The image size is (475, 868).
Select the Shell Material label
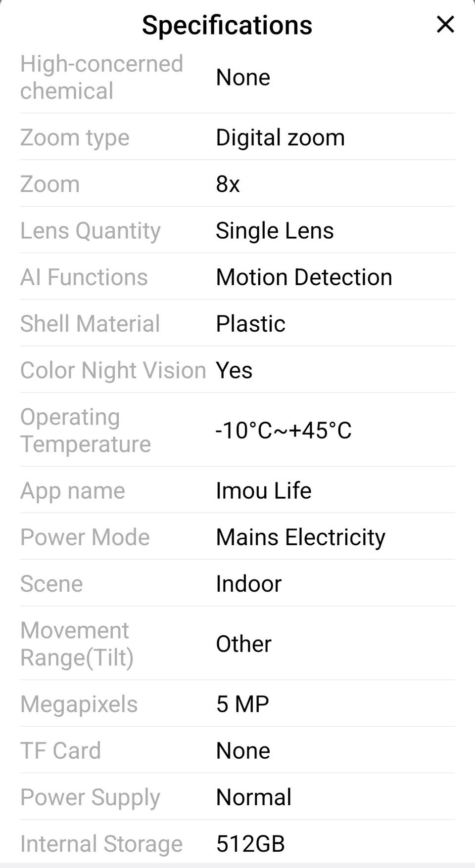tap(90, 323)
